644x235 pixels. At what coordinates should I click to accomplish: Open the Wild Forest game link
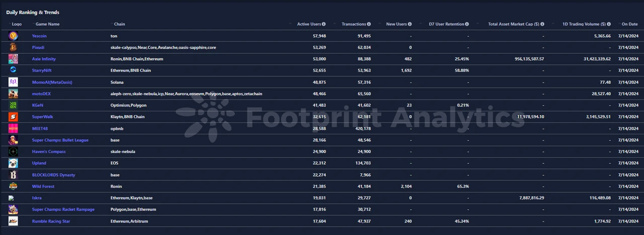pos(43,186)
